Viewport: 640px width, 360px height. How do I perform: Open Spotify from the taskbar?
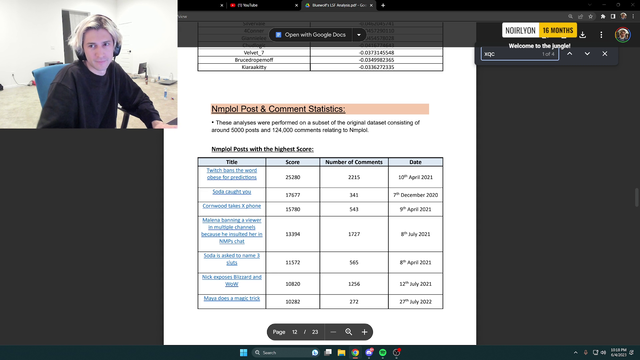click(382, 352)
